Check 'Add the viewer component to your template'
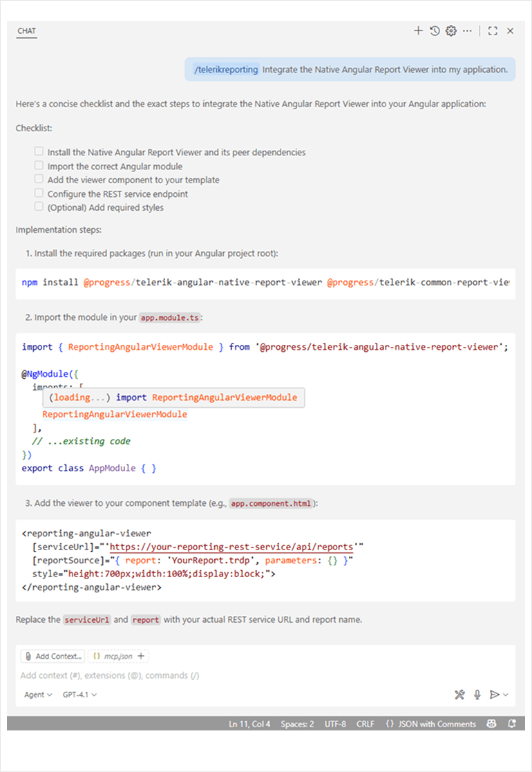Viewport: 532px width, 772px height. point(39,179)
